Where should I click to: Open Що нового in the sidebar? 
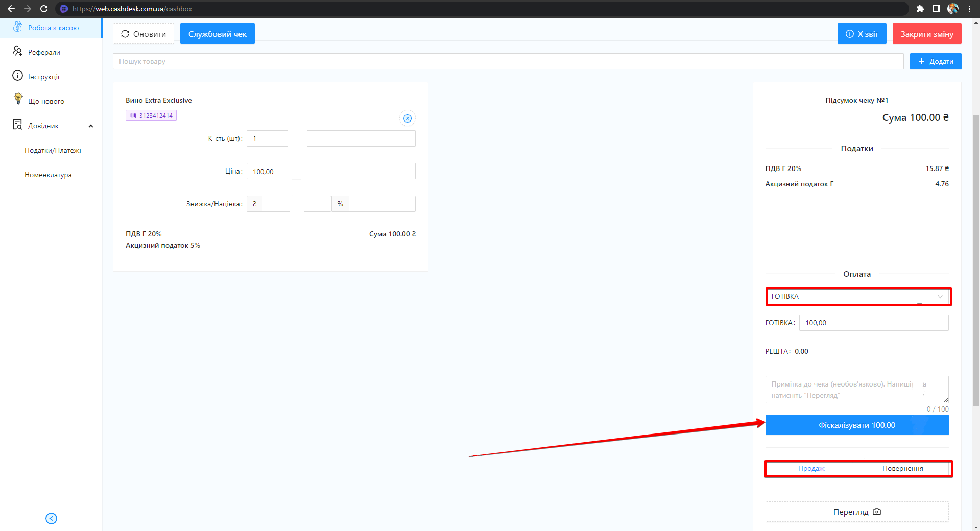(46, 101)
